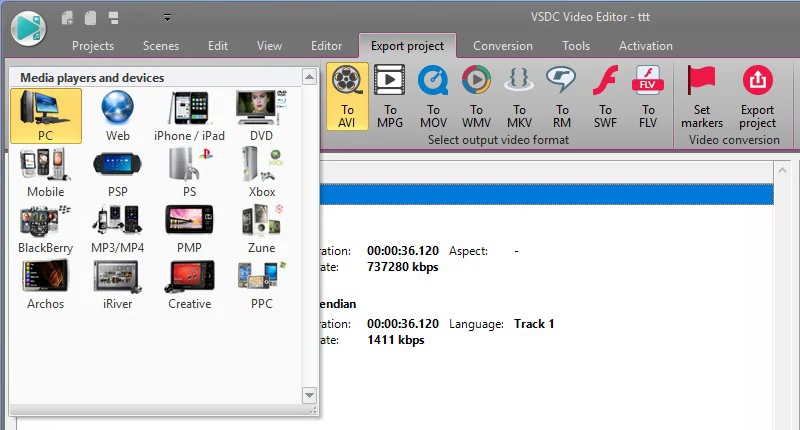Screen dimensions: 800x430
Task: Select To SWF output format
Action: click(605, 96)
